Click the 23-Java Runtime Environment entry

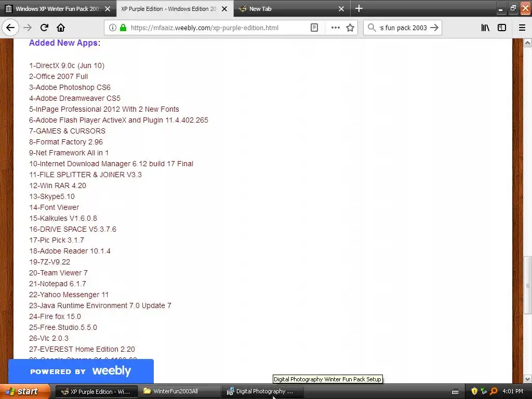point(100,305)
